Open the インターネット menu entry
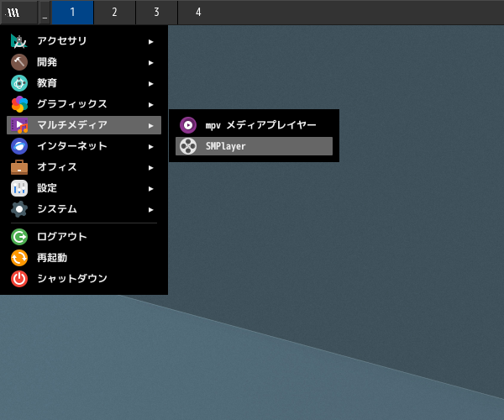 pos(84,146)
